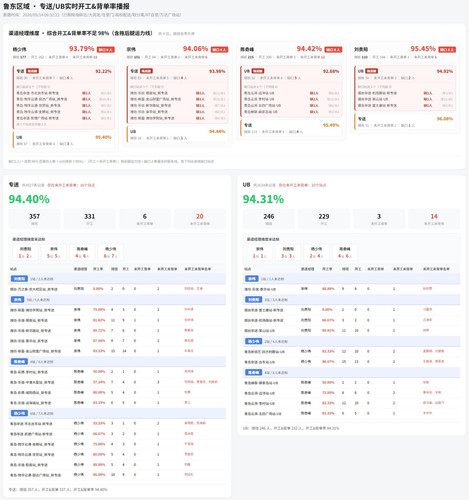Image resolution: width=469 pixels, height=500 pixels.
Task: Click the 81.82% rate in 专送 table
Action: tap(99, 320)
